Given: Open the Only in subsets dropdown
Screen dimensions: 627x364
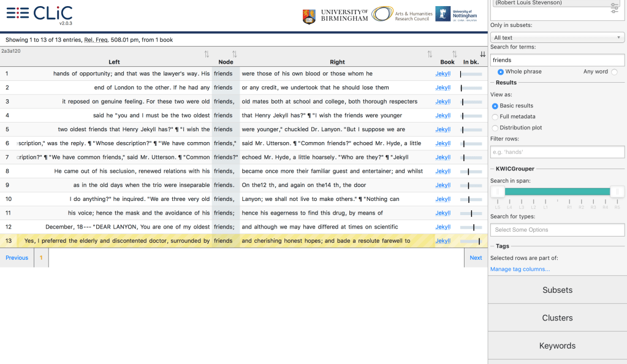Looking at the screenshot, I should pos(557,37).
